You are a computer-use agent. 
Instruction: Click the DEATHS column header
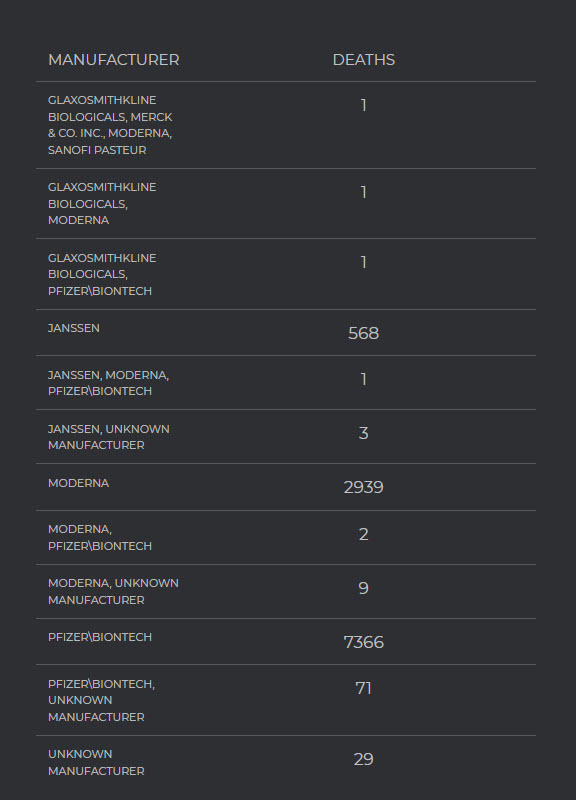coord(363,60)
